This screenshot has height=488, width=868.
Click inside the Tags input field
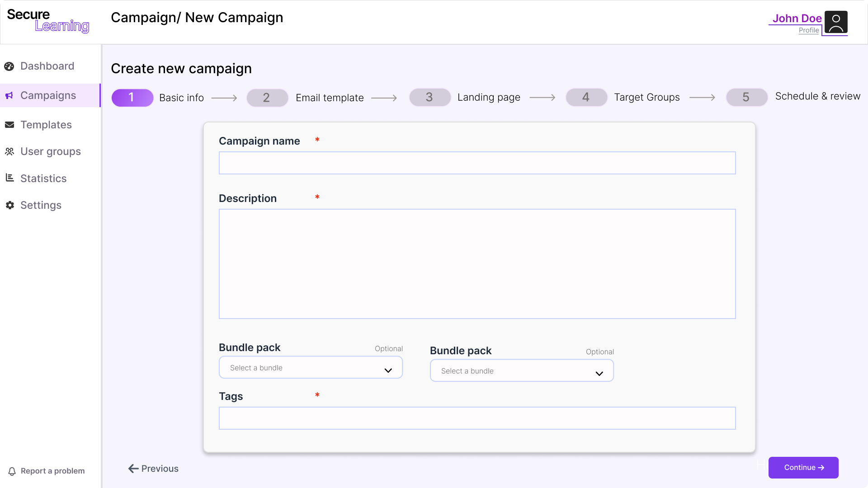pyautogui.click(x=477, y=418)
